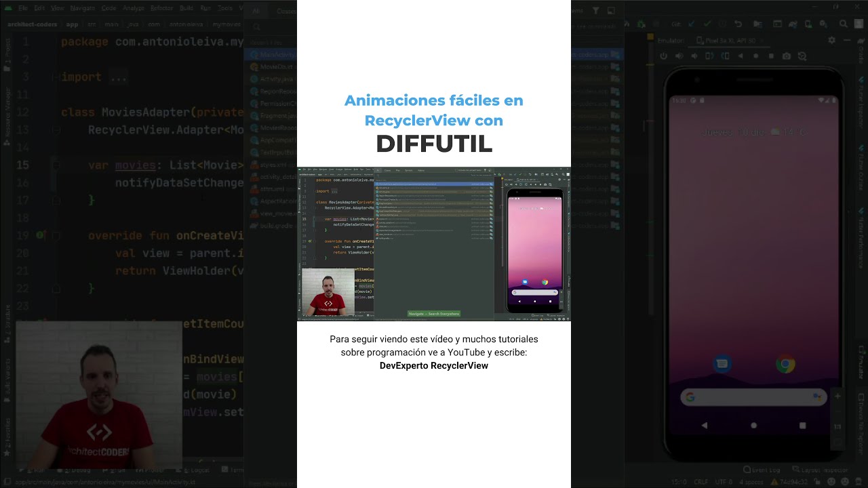Click the app breadcrumb
The width and height of the screenshot is (868, 488).
point(72,24)
